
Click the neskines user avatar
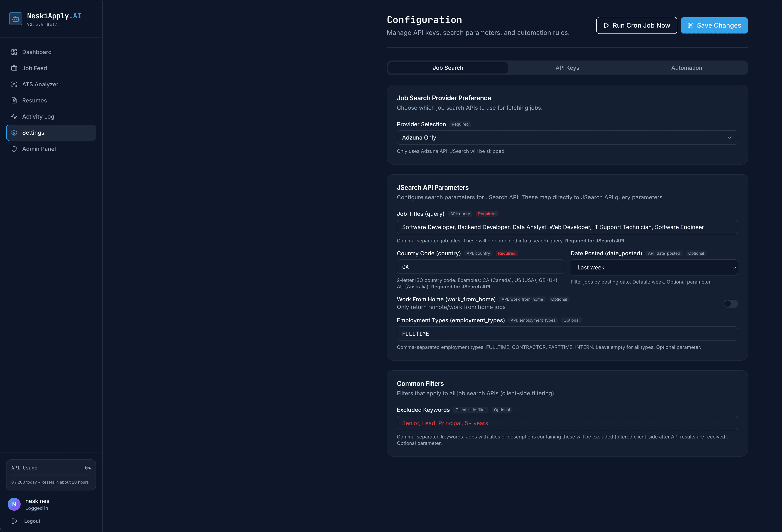[x=14, y=504]
